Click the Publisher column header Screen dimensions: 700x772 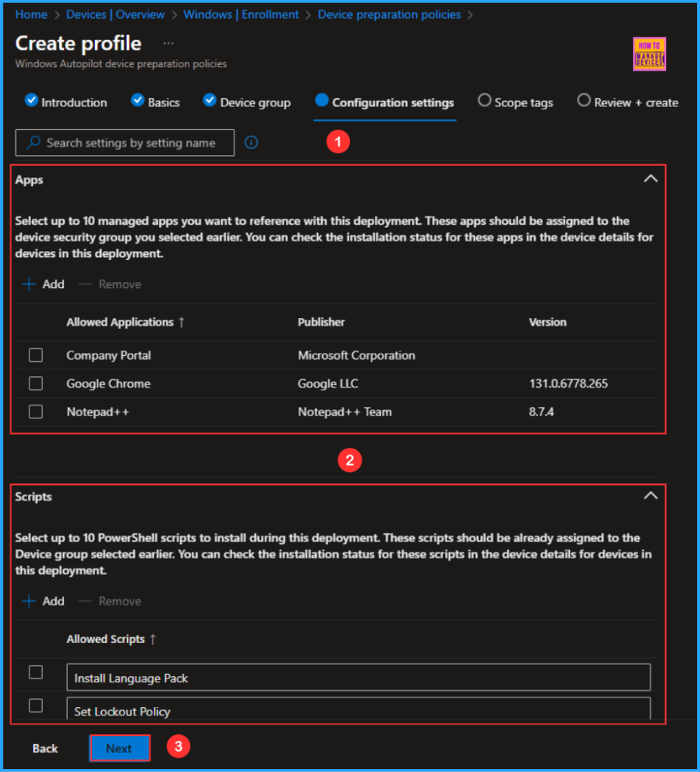click(x=321, y=322)
